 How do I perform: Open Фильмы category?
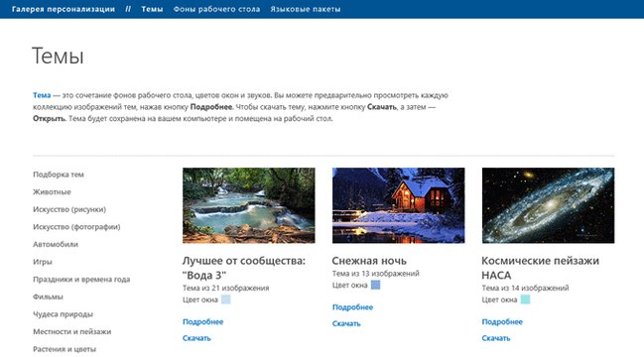click(48, 297)
